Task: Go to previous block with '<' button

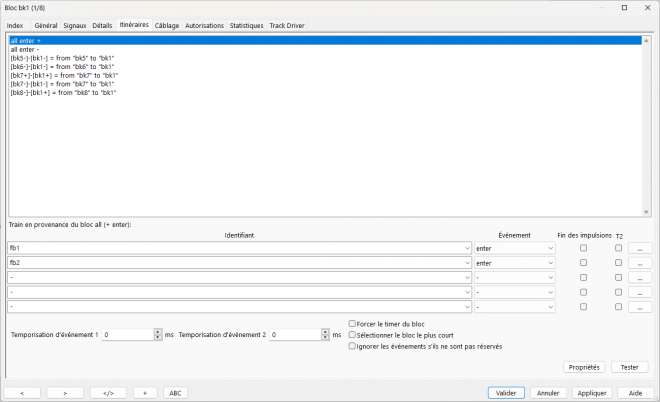Action: pyautogui.click(x=22, y=393)
